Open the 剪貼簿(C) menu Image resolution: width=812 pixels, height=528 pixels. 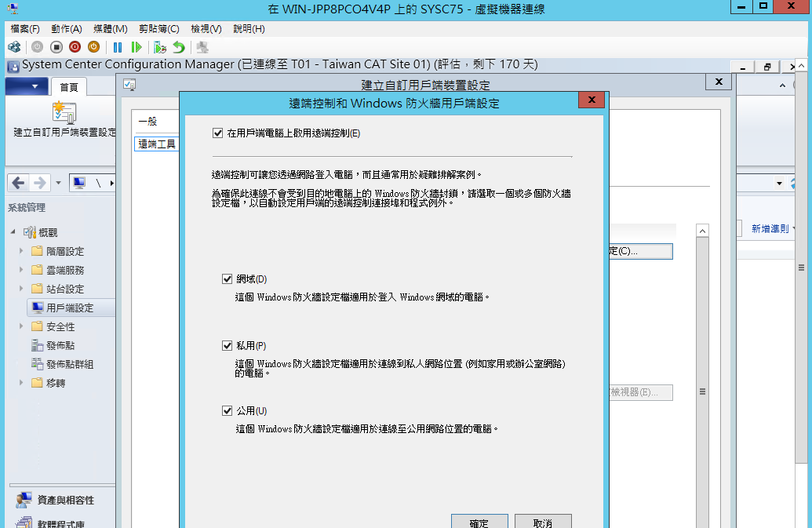pyautogui.click(x=159, y=28)
